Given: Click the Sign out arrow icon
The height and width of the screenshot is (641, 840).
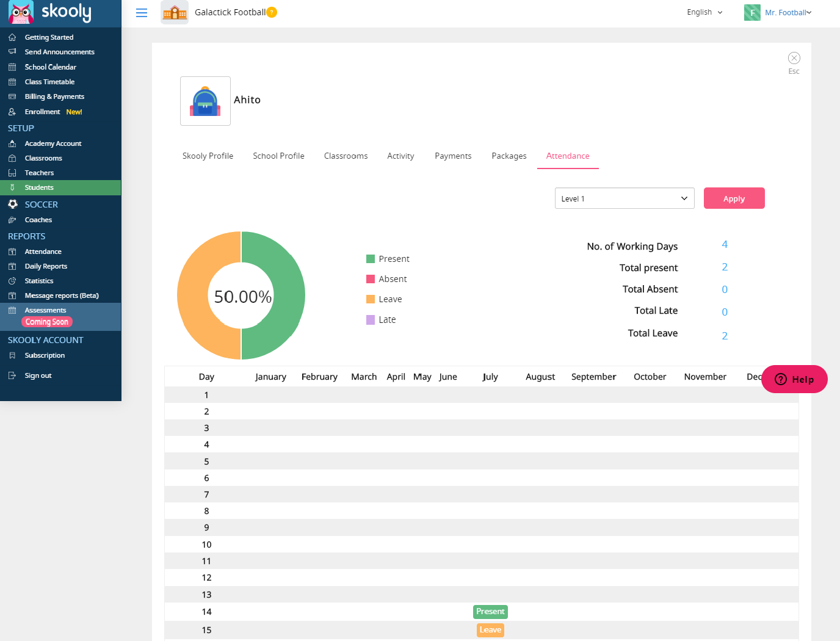Looking at the screenshot, I should click(x=12, y=375).
